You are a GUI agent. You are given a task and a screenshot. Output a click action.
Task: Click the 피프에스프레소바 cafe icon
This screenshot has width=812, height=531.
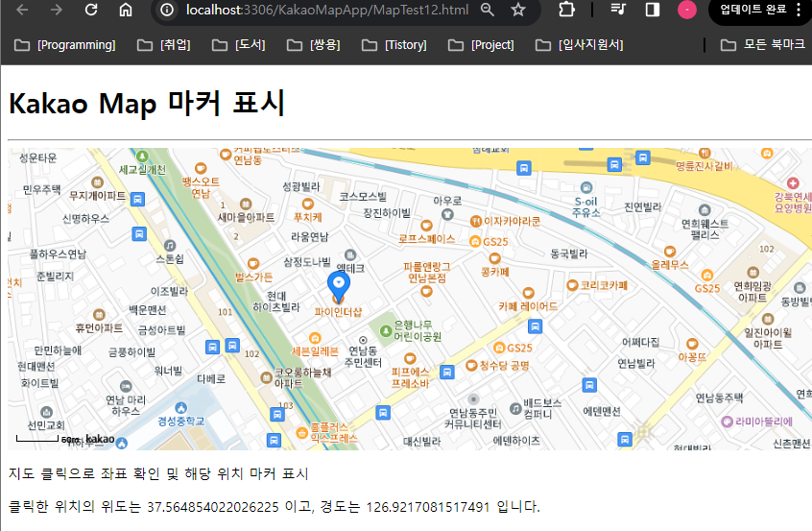point(410,358)
